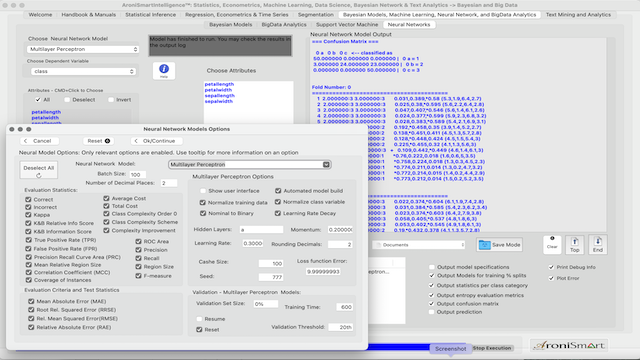Uncheck True Positive Rate (TPR)

click(29, 240)
